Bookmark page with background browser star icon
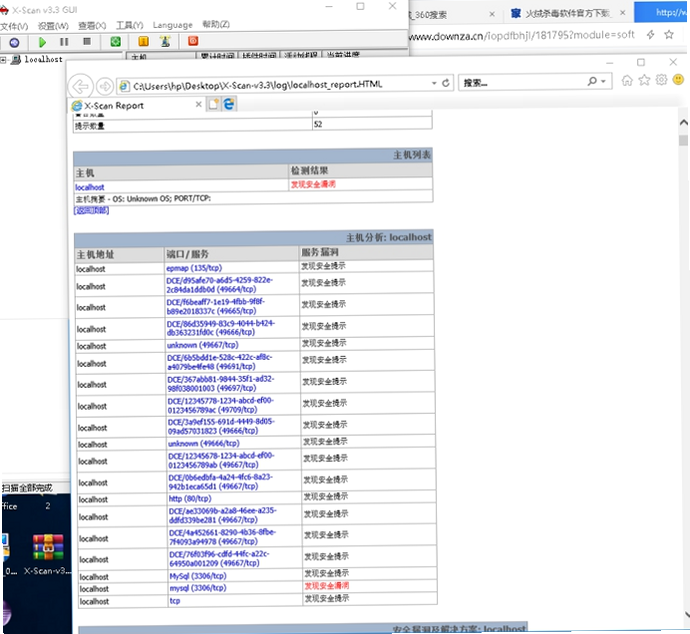The image size is (690, 634). [669, 34]
